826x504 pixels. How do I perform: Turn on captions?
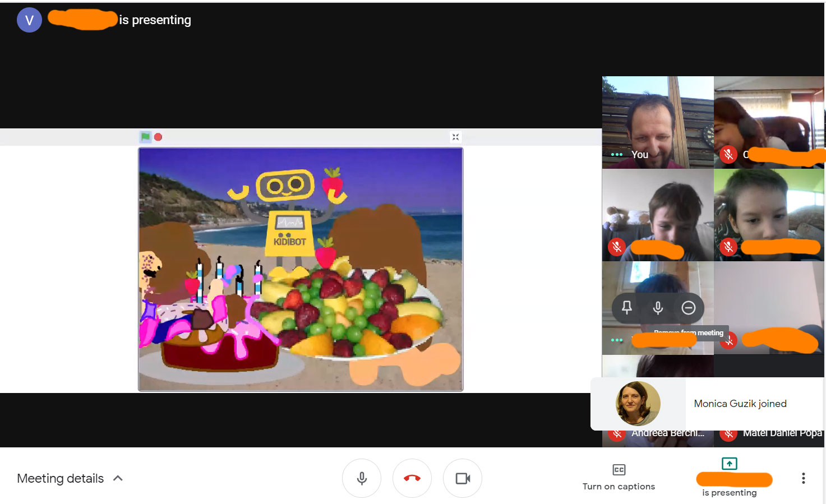tap(619, 477)
